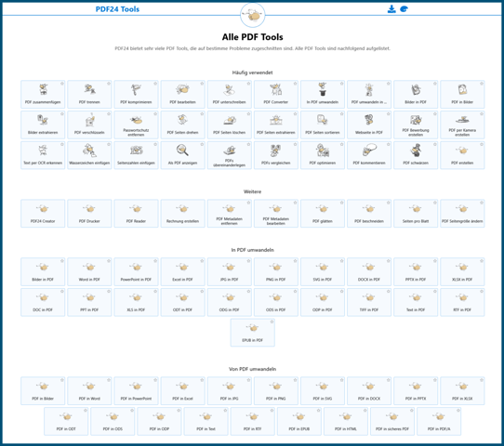Open the PDF Drucker tile
The height and width of the screenshot is (446, 504).
pos(89,214)
